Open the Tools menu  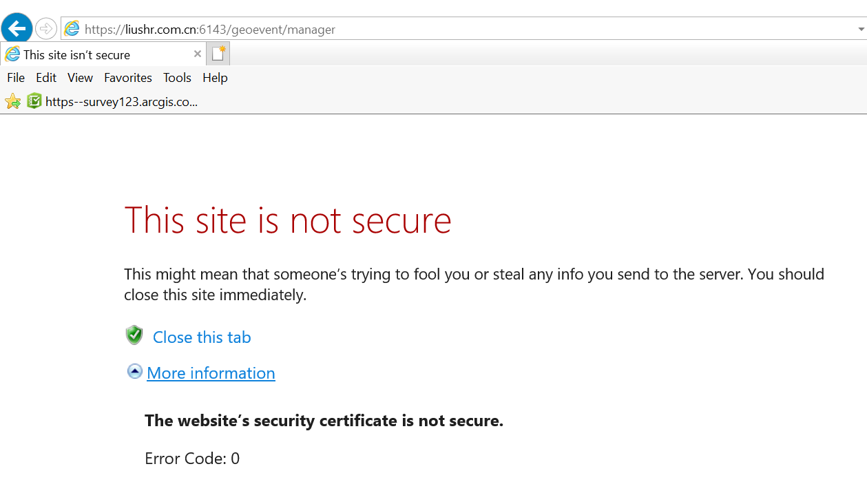point(177,78)
